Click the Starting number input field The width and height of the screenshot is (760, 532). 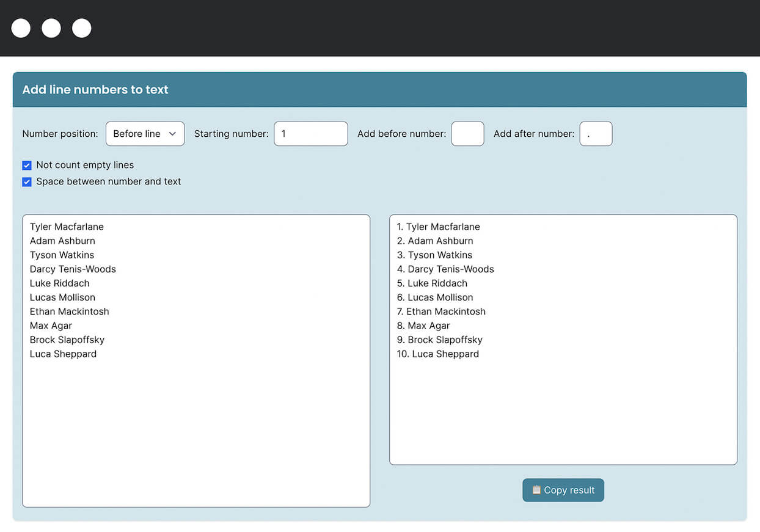click(x=310, y=133)
